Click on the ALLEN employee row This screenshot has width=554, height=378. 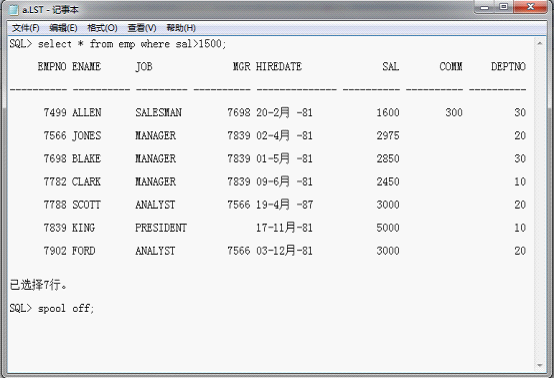(268, 113)
